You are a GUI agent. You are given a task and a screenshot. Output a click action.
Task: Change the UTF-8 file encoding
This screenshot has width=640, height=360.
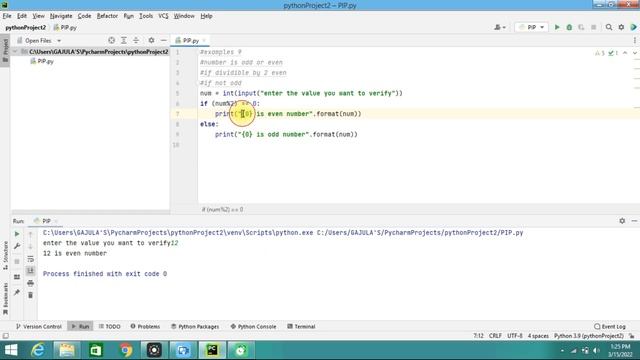515,336
